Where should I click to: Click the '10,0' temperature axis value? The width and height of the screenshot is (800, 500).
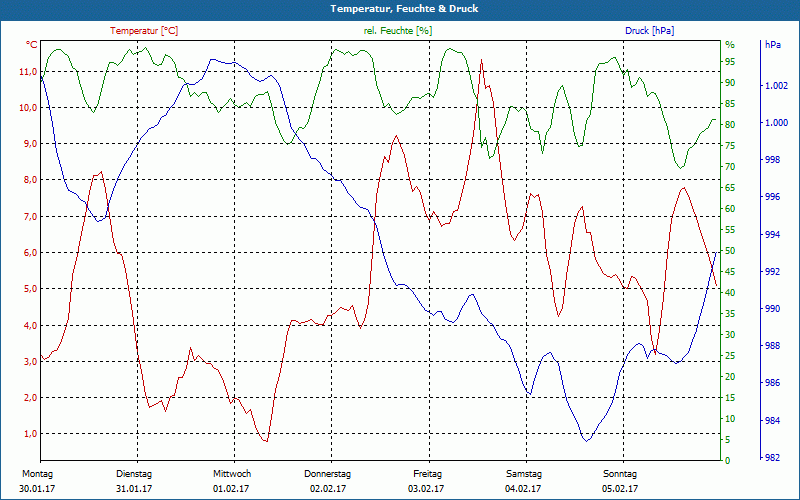point(28,108)
